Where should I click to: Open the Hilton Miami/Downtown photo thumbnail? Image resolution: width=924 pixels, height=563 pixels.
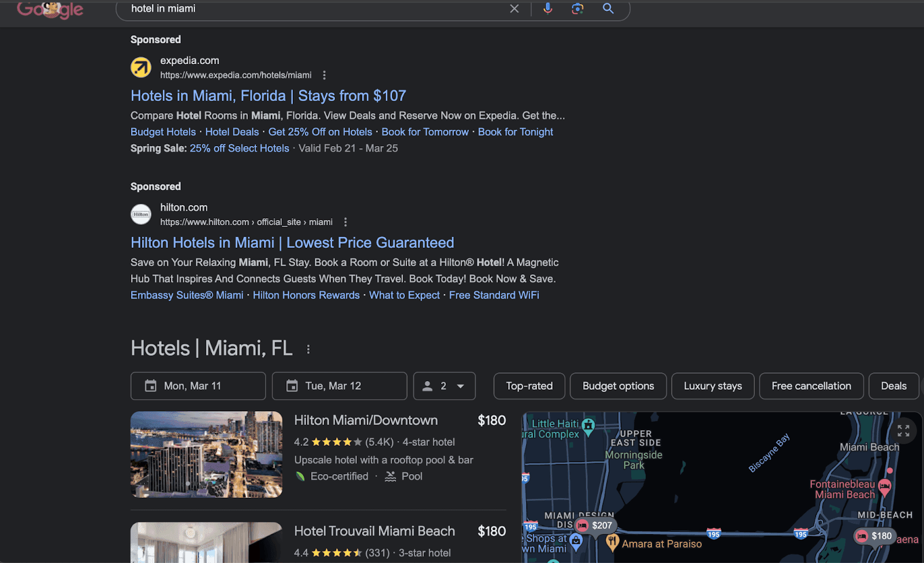[206, 454]
